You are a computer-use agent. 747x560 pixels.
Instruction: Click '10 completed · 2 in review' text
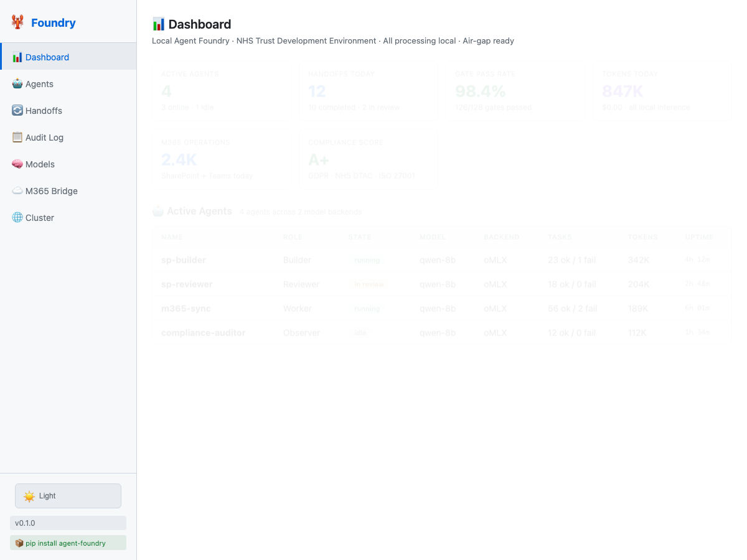tap(354, 108)
